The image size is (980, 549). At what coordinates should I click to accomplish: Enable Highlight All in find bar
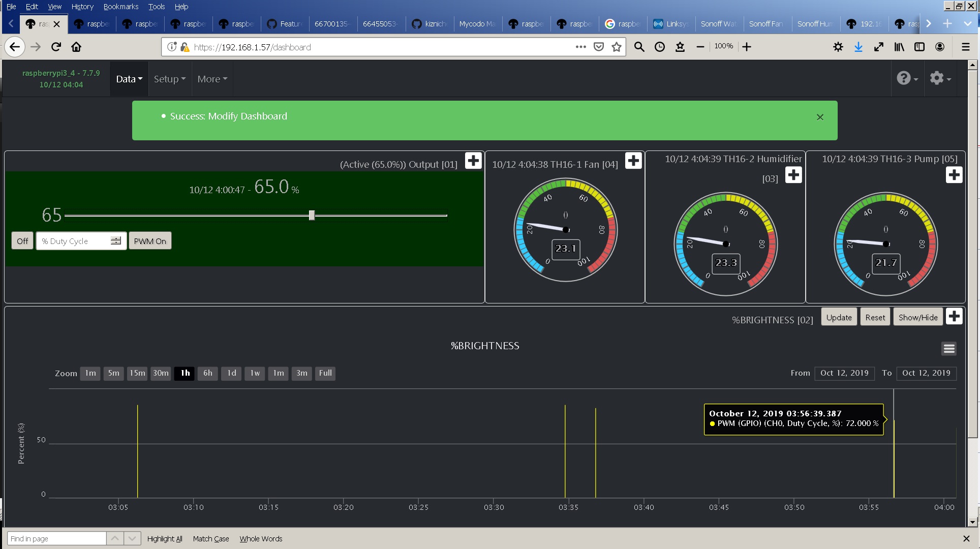pyautogui.click(x=164, y=538)
